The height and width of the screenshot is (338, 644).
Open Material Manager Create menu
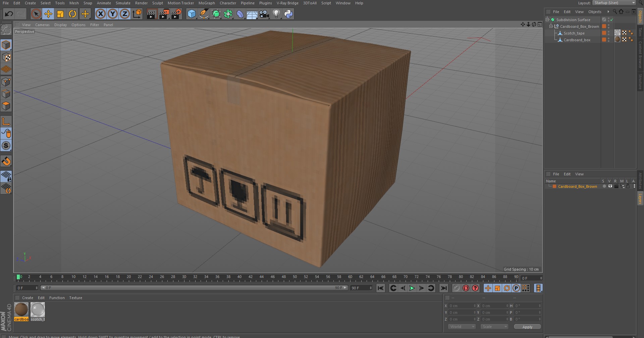tap(28, 298)
